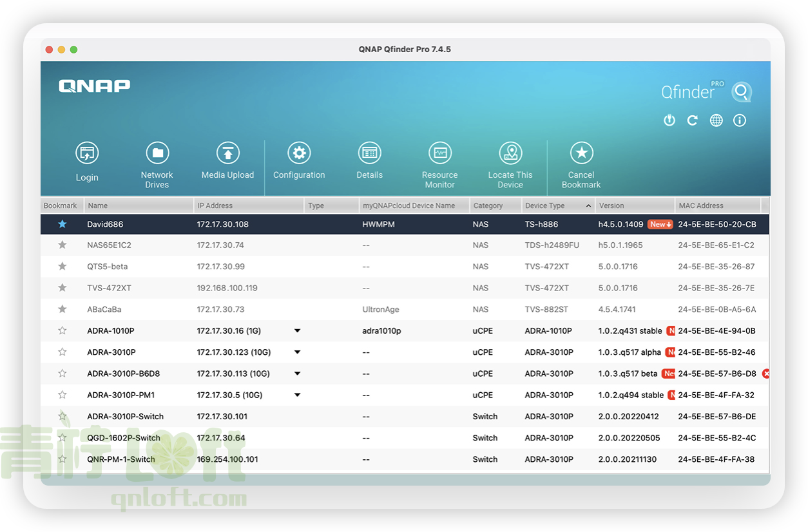Expand IP dropdown for 172.17.30.16 (1G)
The height and width of the screenshot is (532, 808).
[297, 331]
